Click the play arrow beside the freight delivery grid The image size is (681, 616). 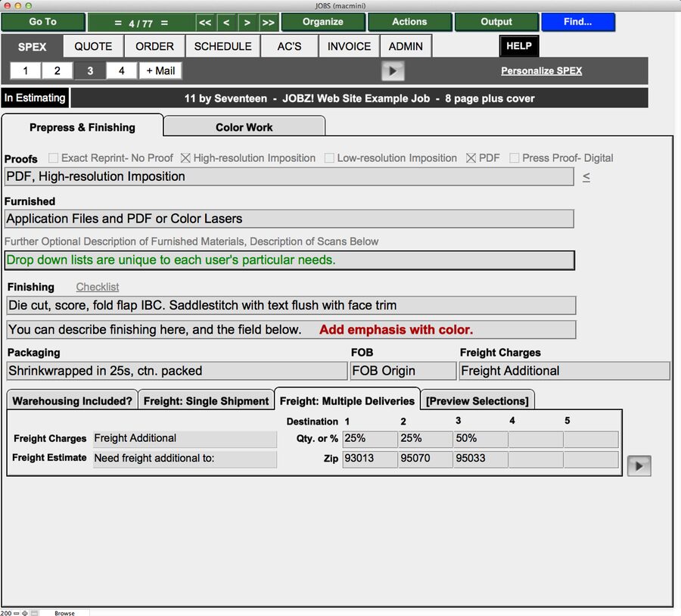point(639,465)
